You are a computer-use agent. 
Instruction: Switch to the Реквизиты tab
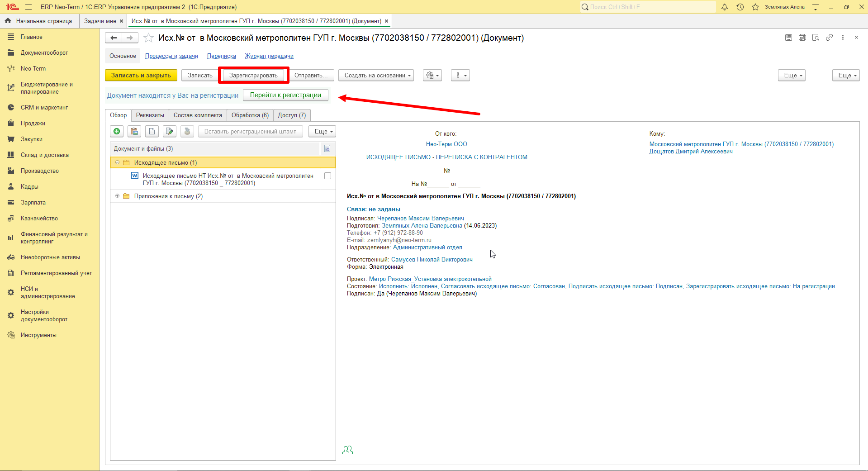coord(150,115)
